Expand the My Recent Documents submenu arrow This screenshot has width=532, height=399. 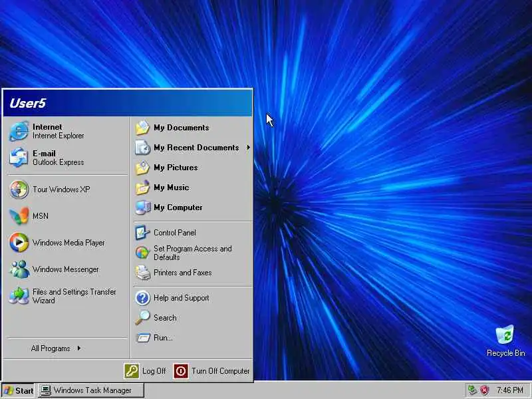(248, 148)
